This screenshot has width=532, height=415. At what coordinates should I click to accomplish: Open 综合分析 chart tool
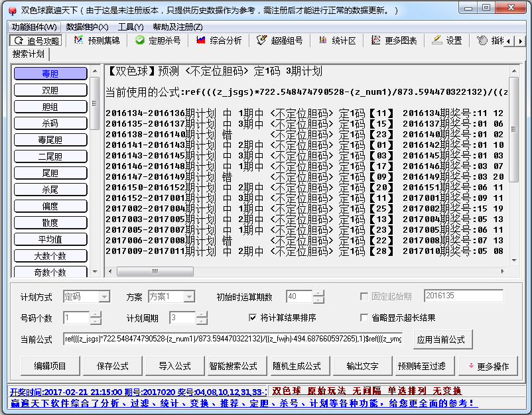click(x=219, y=40)
